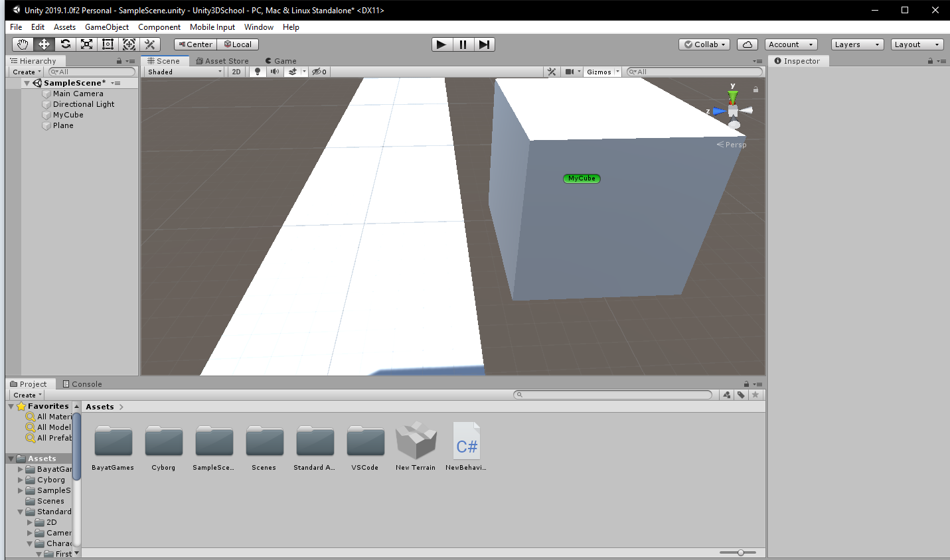Select BayatGames folder in Assets

[113, 447]
